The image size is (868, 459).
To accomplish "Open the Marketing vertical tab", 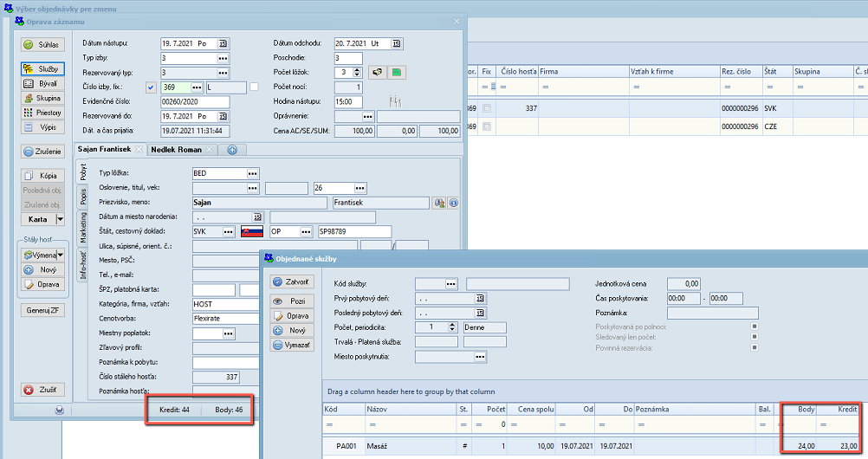I will click(84, 228).
